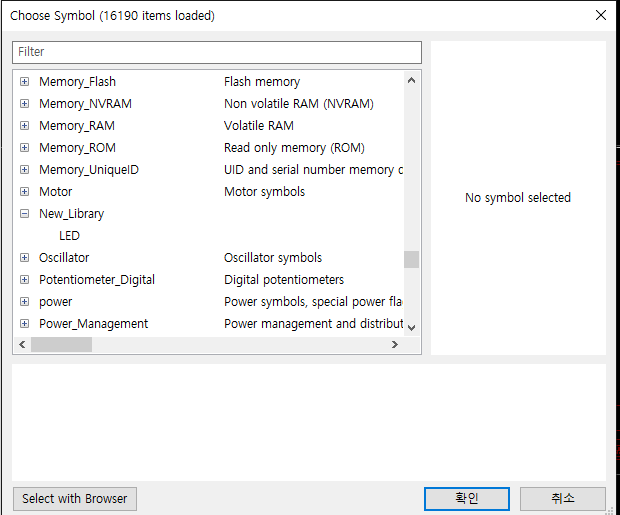The width and height of the screenshot is (620, 515).
Task: Expand the Power_Management library
Action: (x=25, y=324)
